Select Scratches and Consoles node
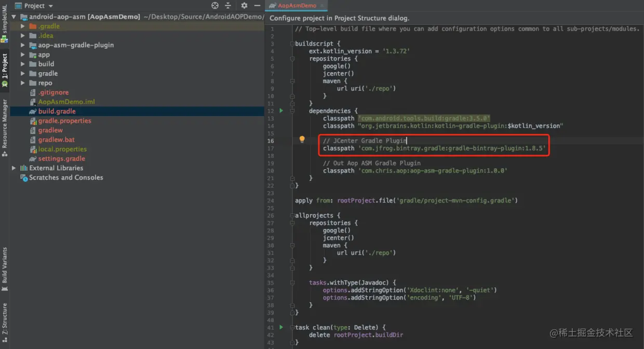 point(66,177)
